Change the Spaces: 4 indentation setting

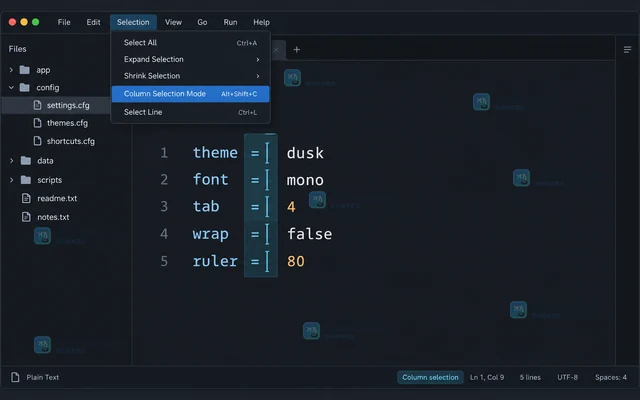coord(611,378)
